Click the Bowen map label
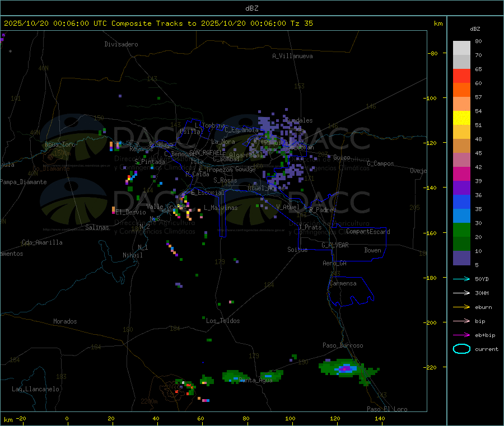 pyautogui.click(x=372, y=250)
